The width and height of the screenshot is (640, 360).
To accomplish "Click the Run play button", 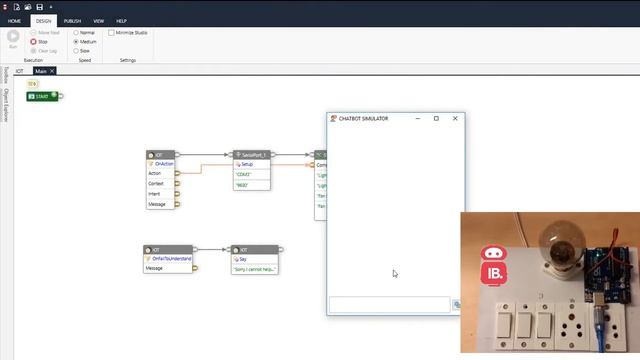I will pyautogui.click(x=13, y=36).
